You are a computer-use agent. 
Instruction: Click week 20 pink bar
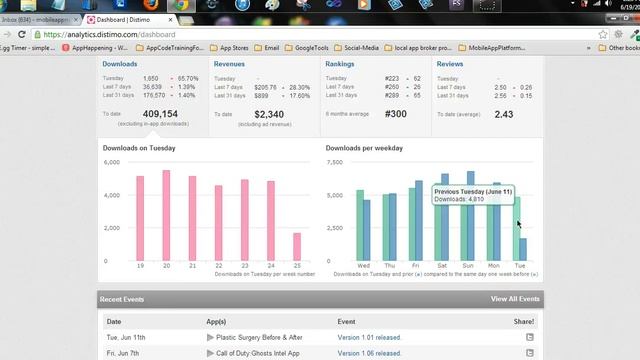pos(166,216)
